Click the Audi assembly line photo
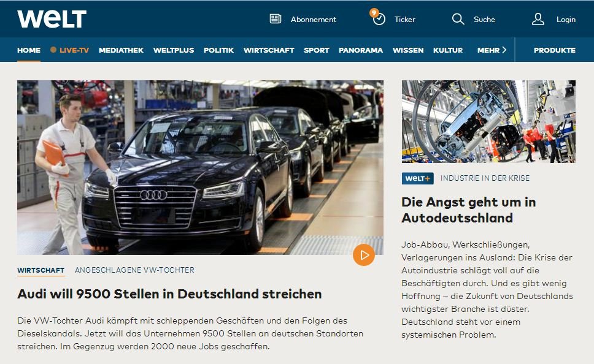Image resolution: width=594 pixels, height=364 pixels. pos(200,167)
